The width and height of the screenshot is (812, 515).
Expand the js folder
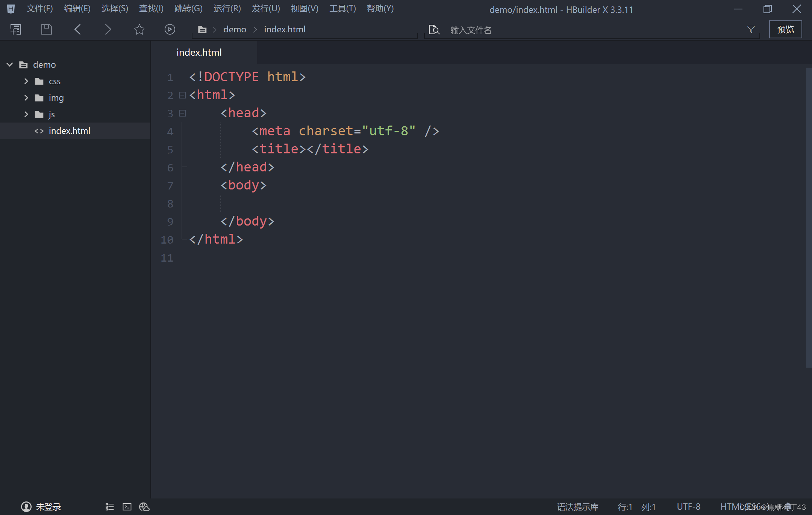[26, 114]
